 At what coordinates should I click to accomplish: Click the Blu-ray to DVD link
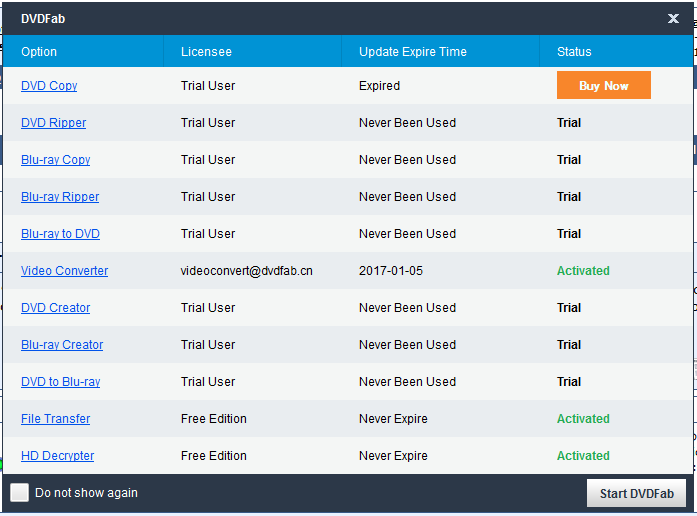click(x=60, y=234)
